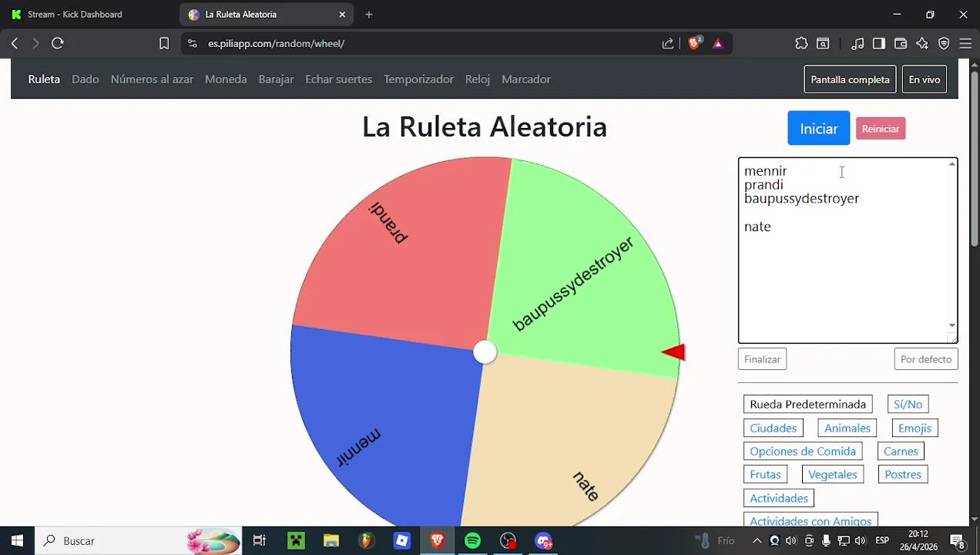Click the Por defecto button
The width and height of the screenshot is (980, 555).
click(x=926, y=359)
